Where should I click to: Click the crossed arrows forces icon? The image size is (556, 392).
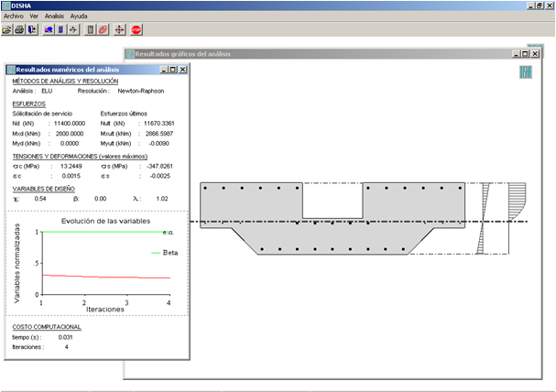(73, 30)
